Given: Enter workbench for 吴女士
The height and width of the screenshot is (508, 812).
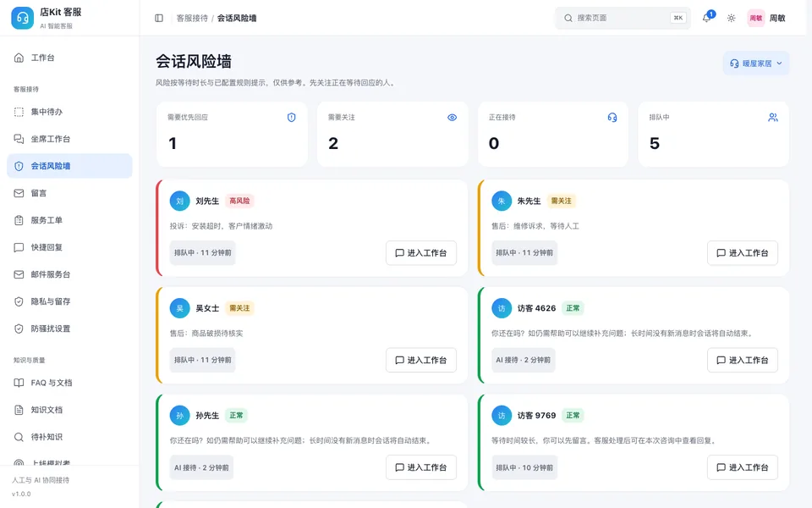Looking at the screenshot, I should 421,361.
